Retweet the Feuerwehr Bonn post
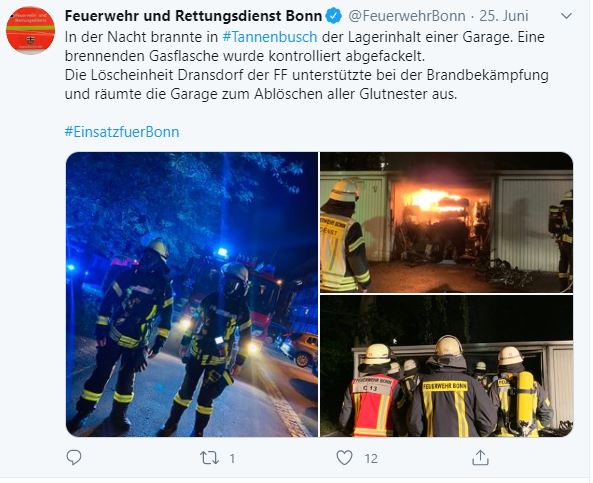 [209, 458]
